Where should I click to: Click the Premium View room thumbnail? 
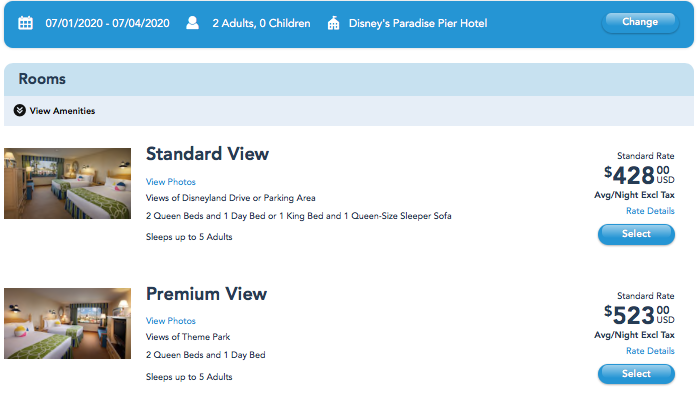[68, 323]
